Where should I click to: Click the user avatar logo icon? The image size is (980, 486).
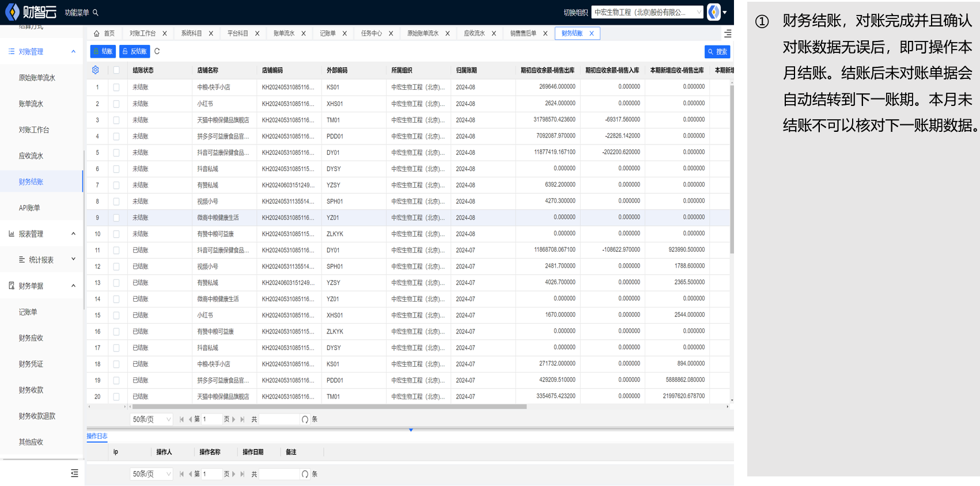pyautogui.click(x=714, y=12)
